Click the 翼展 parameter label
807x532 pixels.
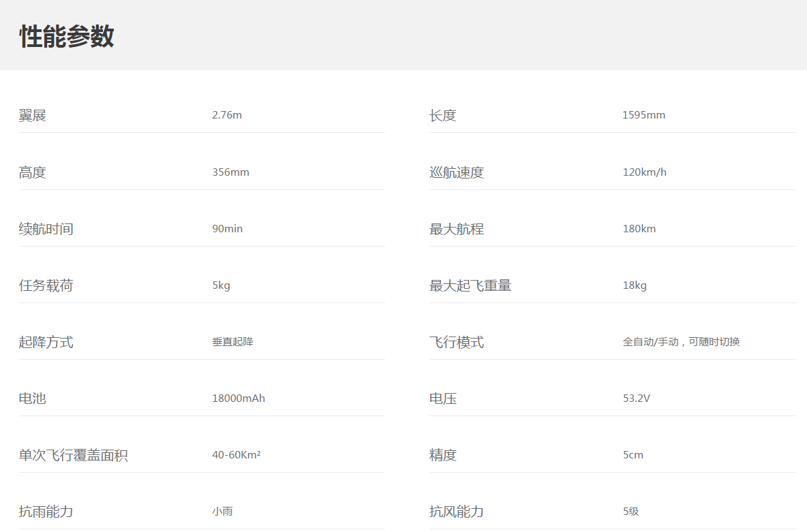[32, 116]
